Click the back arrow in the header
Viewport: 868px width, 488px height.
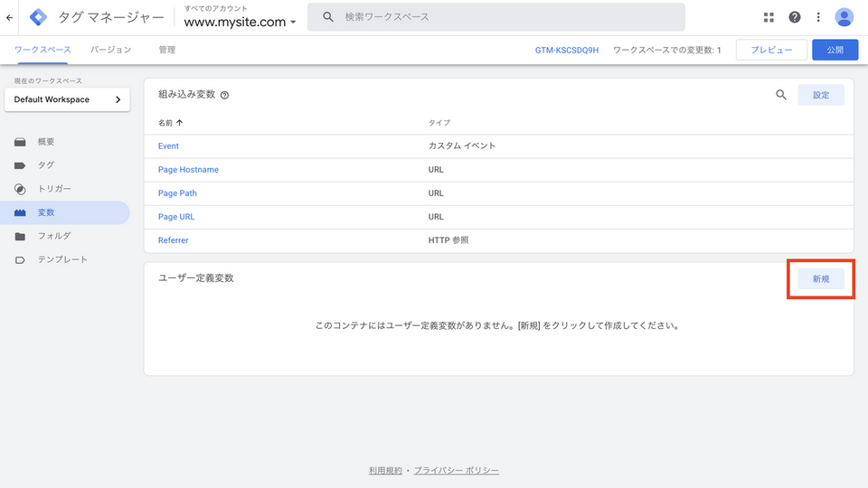point(10,17)
